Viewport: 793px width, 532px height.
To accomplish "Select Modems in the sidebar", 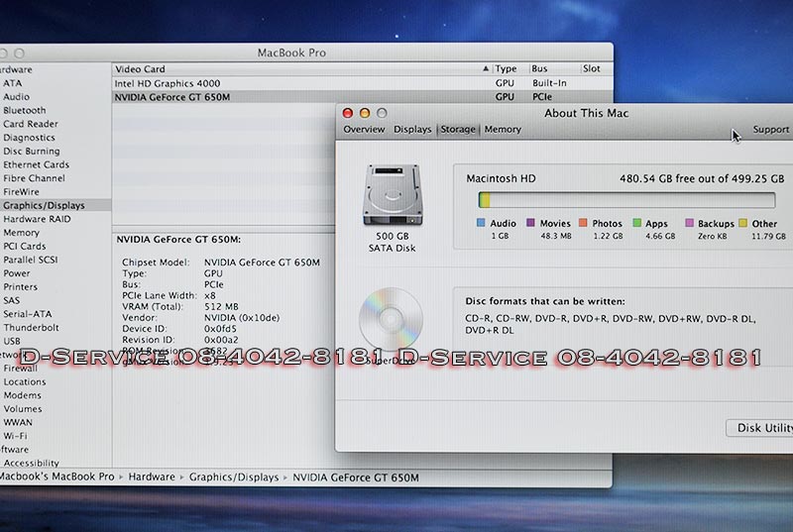I will (22, 395).
